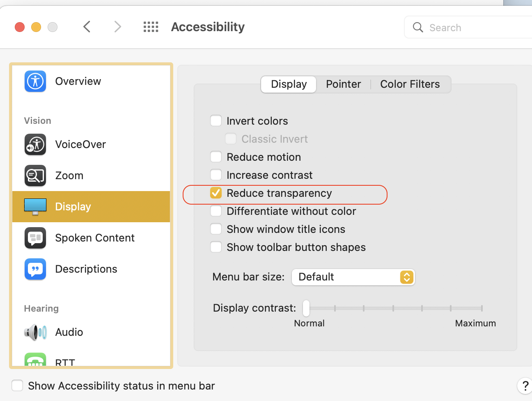Toggle Show Accessibility status in menu bar
Image resolution: width=532 pixels, height=401 pixels.
click(17, 386)
